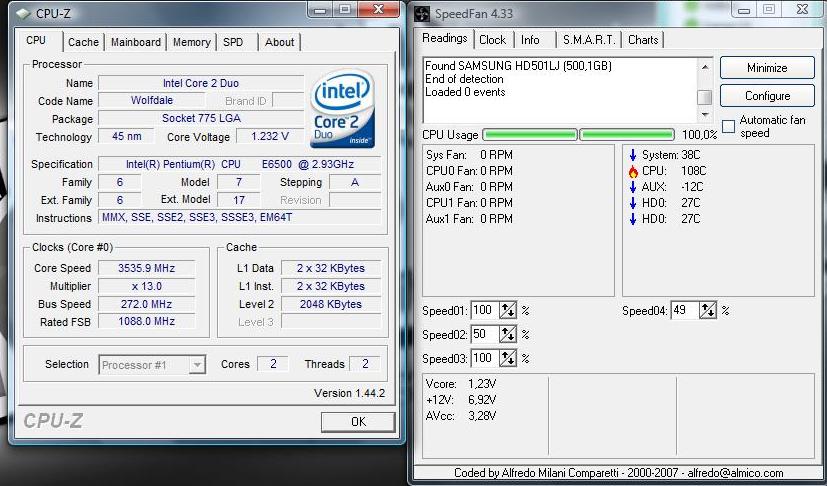Click the first CPU Usage progress bar

[530, 135]
